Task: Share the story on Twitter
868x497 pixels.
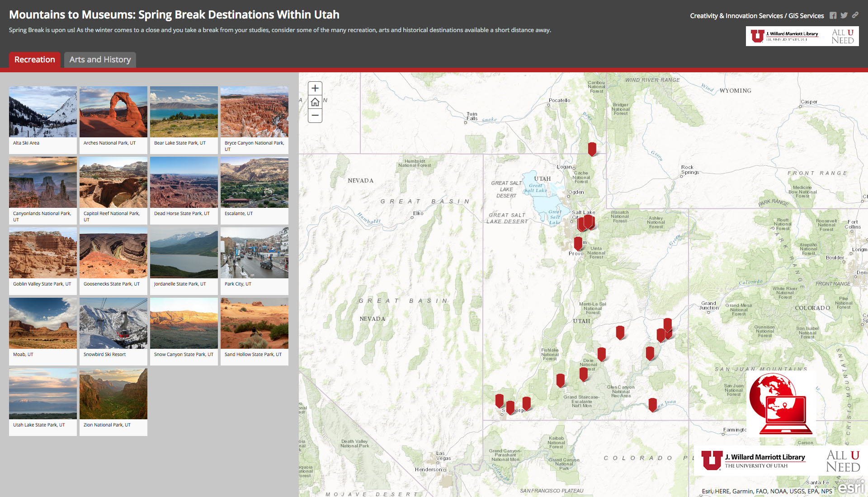Action: (x=844, y=15)
